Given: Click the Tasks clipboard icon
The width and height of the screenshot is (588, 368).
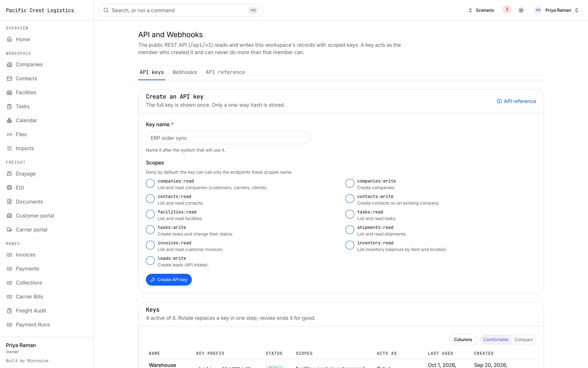Looking at the screenshot, I should (x=9, y=106).
